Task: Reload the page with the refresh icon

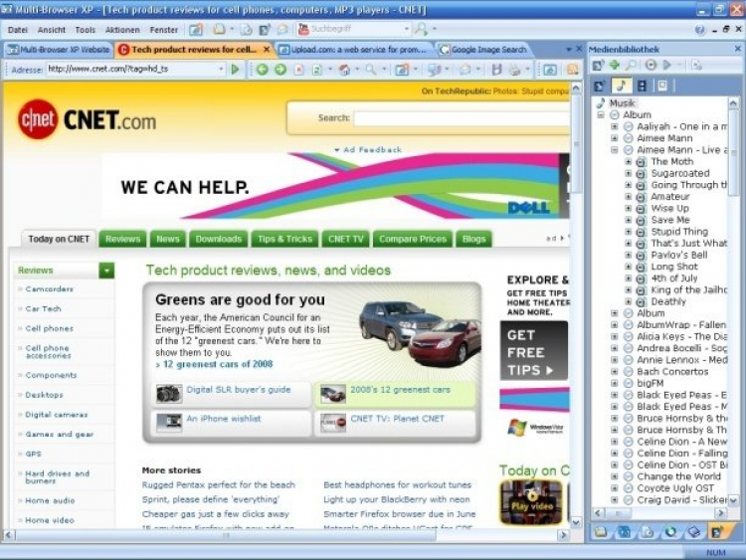Action: click(317, 70)
